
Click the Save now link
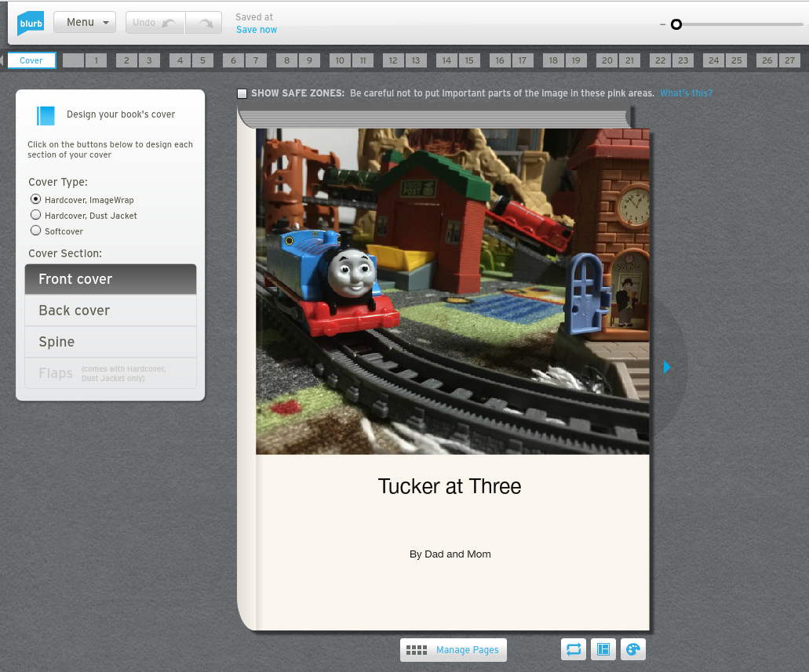pos(257,30)
